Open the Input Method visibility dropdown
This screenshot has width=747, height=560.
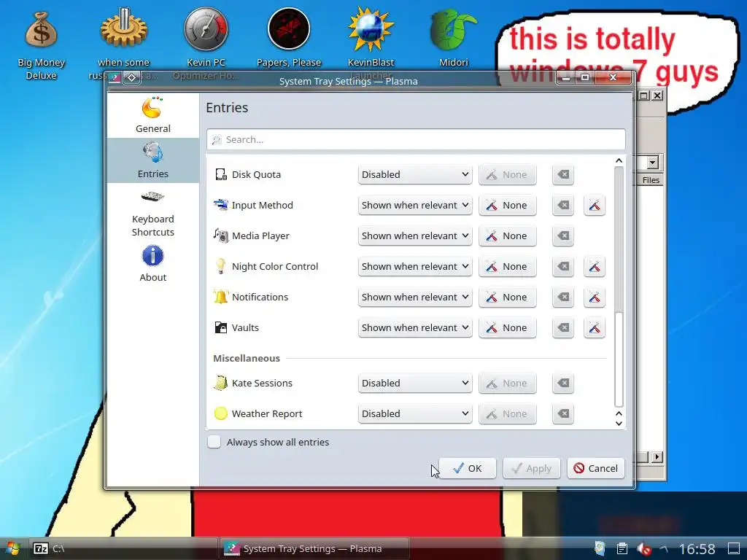[415, 205]
